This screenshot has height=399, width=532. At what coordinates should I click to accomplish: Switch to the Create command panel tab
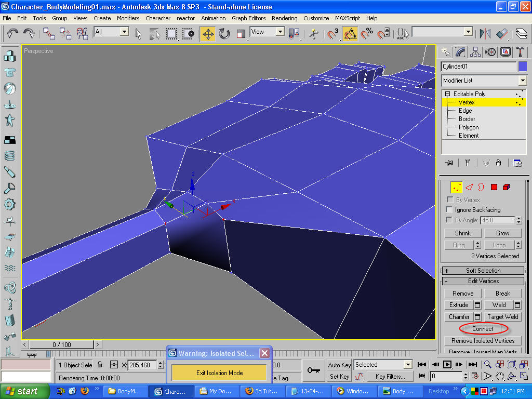tap(445, 52)
